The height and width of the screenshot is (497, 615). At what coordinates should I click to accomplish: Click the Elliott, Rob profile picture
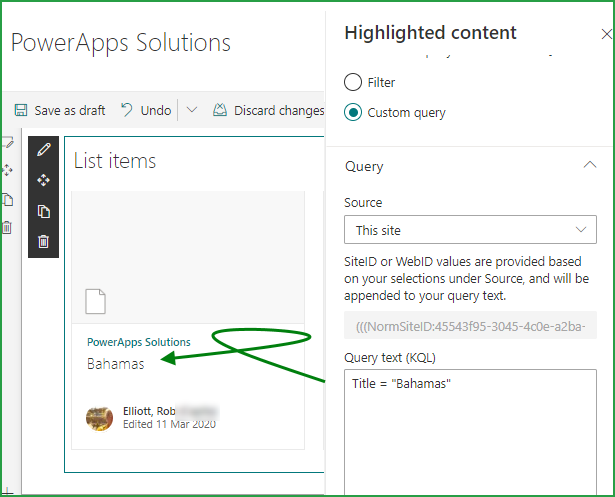[x=99, y=418]
